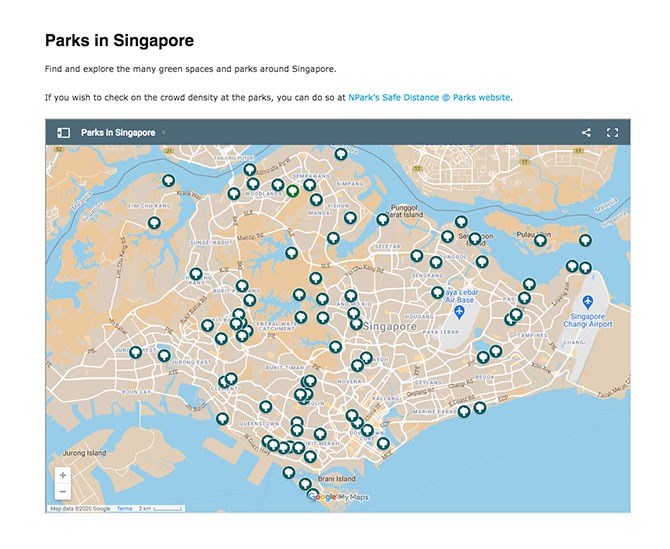The height and width of the screenshot is (549, 670).
Task: Click the map scale bar showing 2 km
Action: coord(161,508)
